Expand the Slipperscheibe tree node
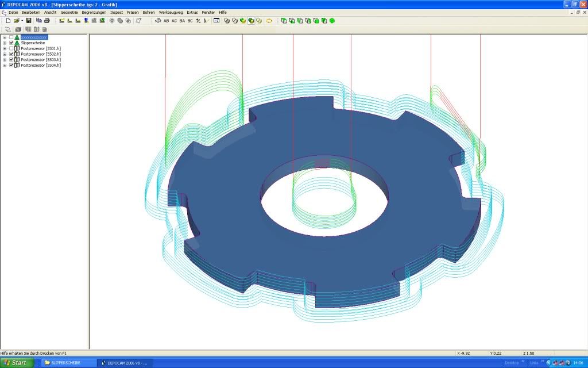 pyautogui.click(x=5, y=43)
